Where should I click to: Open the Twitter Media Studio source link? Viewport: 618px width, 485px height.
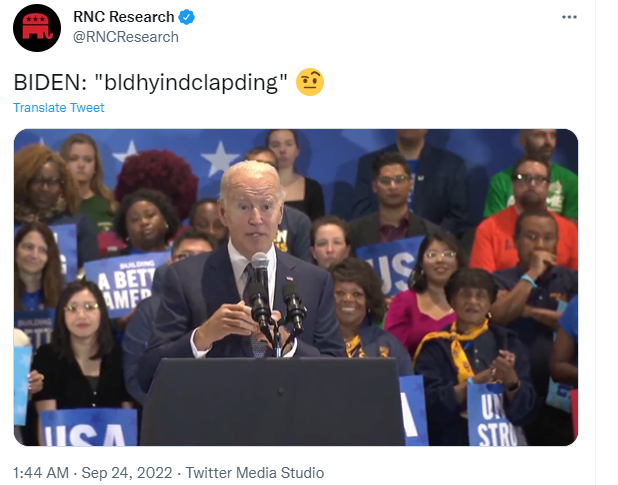pos(255,473)
